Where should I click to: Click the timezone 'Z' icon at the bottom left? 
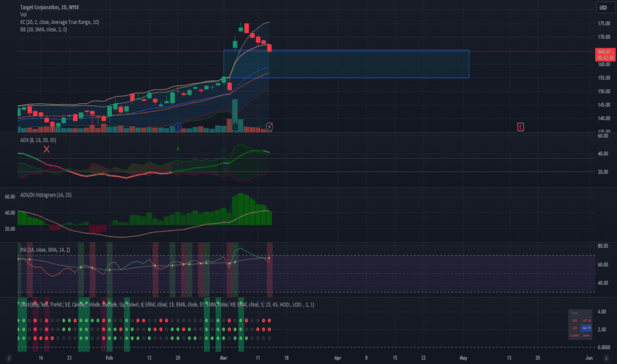(x=9, y=358)
